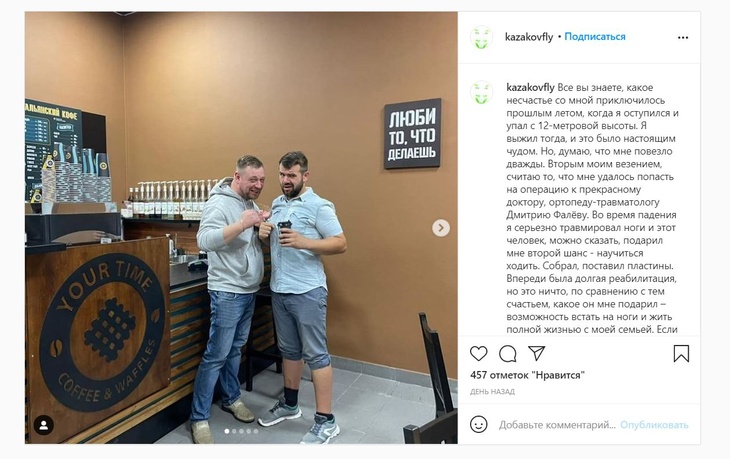Open kazakovfly avatar in post header
Screen dimensions: 730x459
click(481, 37)
